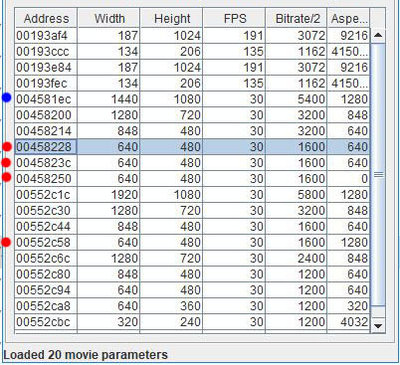
Task: Click the highlighted address cell 00458228
Action: pos(46,147)
